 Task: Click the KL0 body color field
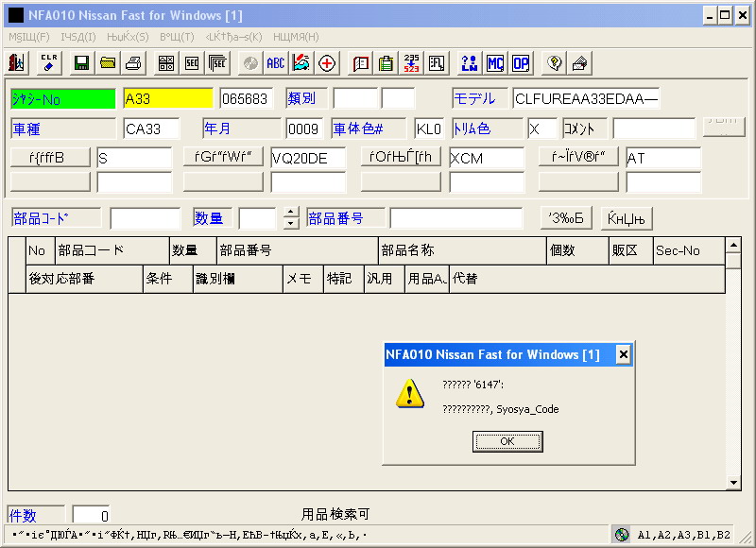pos(429,128)
